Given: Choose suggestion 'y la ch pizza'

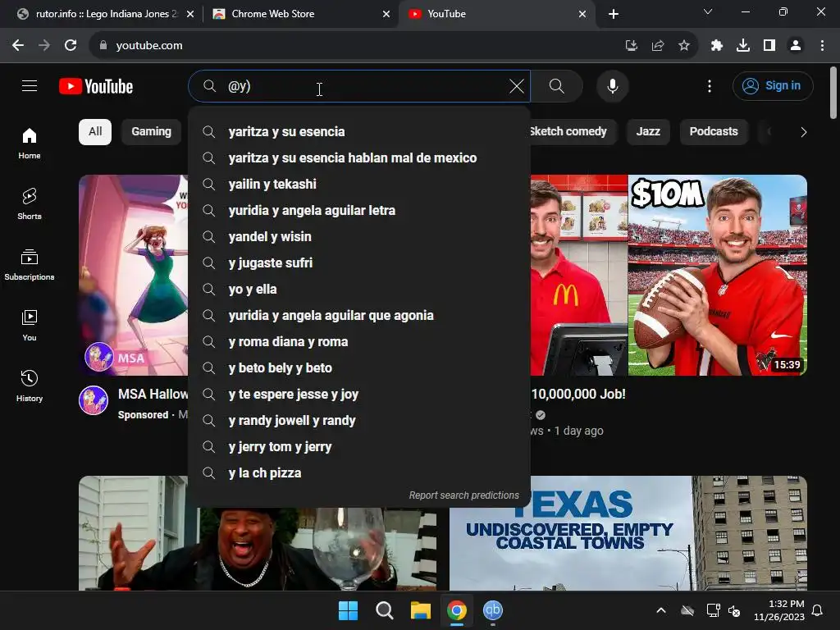Looking at the screenshot, I should pyautogui.click(x=359, y=473).
